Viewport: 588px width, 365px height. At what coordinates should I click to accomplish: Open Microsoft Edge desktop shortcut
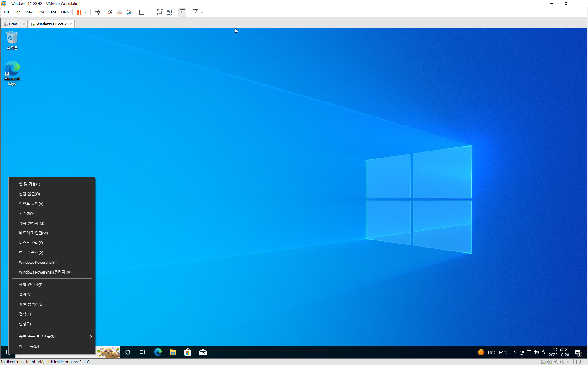coord(12,73)
